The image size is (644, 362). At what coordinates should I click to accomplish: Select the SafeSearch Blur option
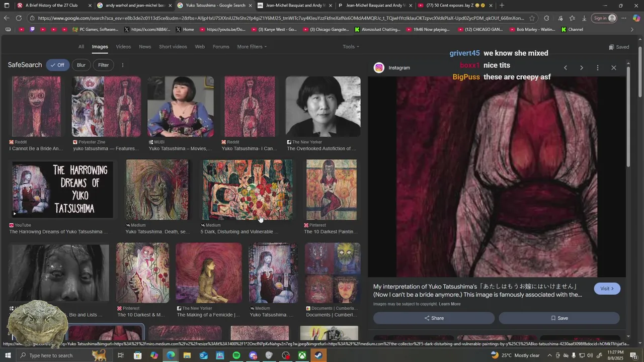[x=81, y=65]
